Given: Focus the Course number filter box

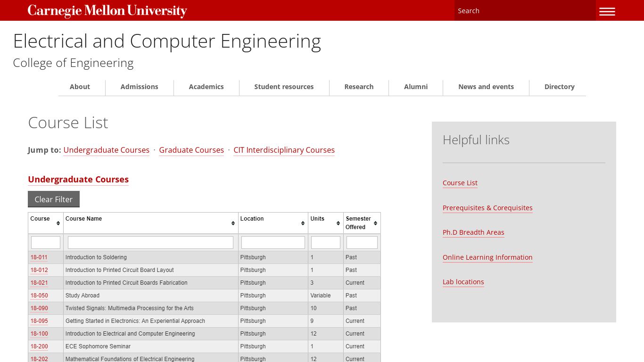Looking at the screenshot, I should [x=46, y=242].
